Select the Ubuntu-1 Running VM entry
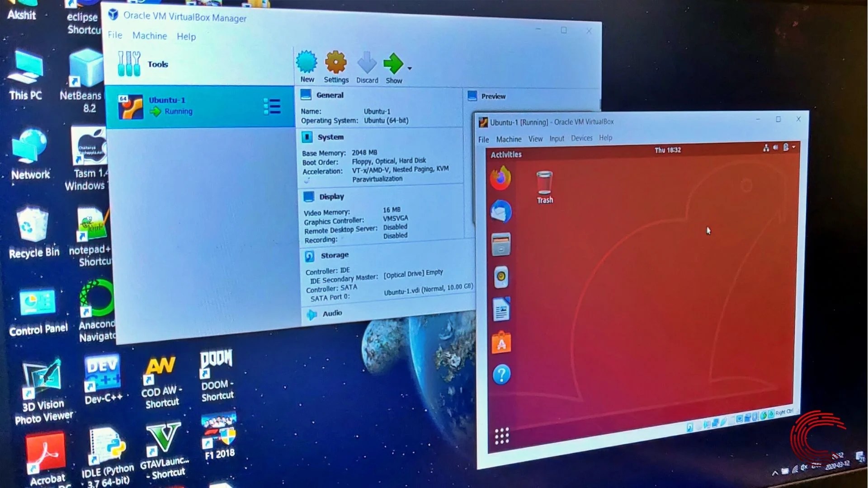The image size is (868, 488). click(x=199, y=107)
